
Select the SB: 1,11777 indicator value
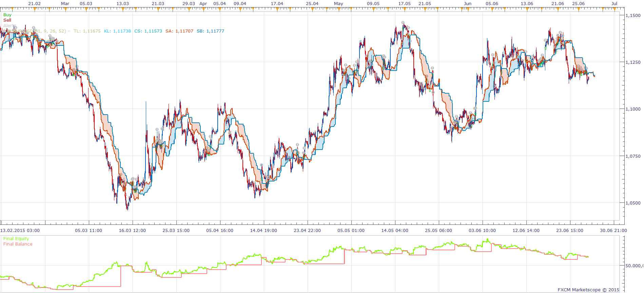210,31
